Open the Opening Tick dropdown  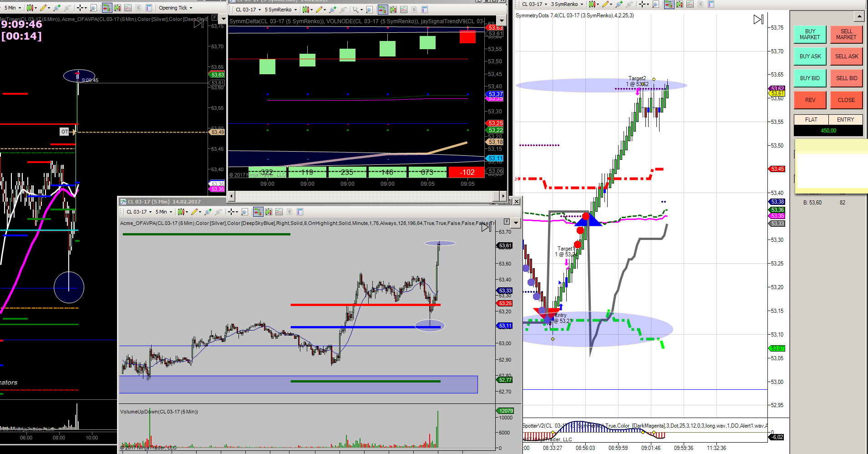click(x=175, y=8)
